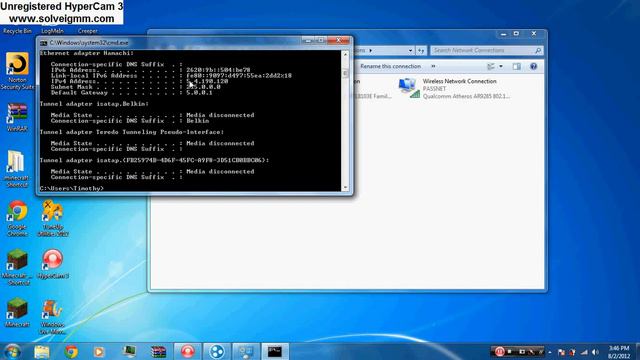Refresh the Network Connections window
640x360 pixels.
point(421,50)
